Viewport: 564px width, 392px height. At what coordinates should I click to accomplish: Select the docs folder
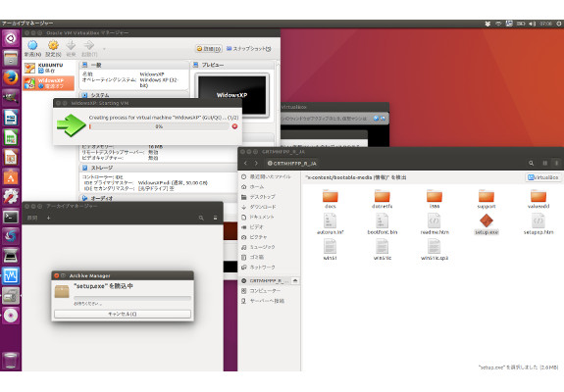330,199
